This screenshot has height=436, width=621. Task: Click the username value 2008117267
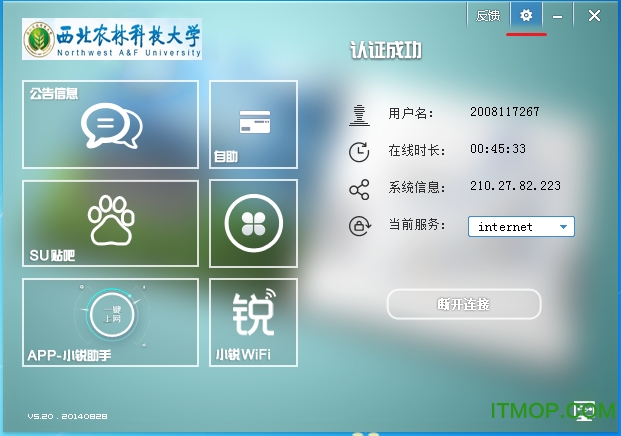click(x=504, y=112)
